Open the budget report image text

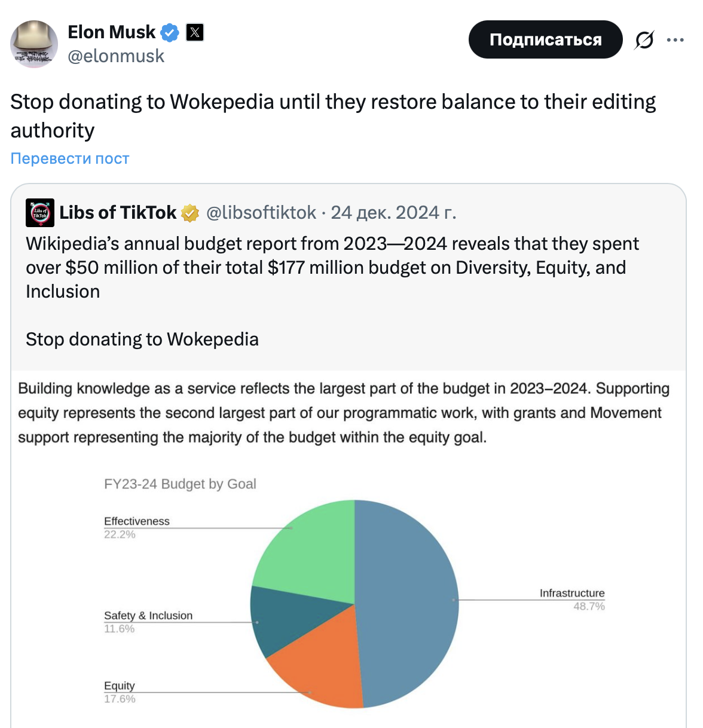point(344,413)
